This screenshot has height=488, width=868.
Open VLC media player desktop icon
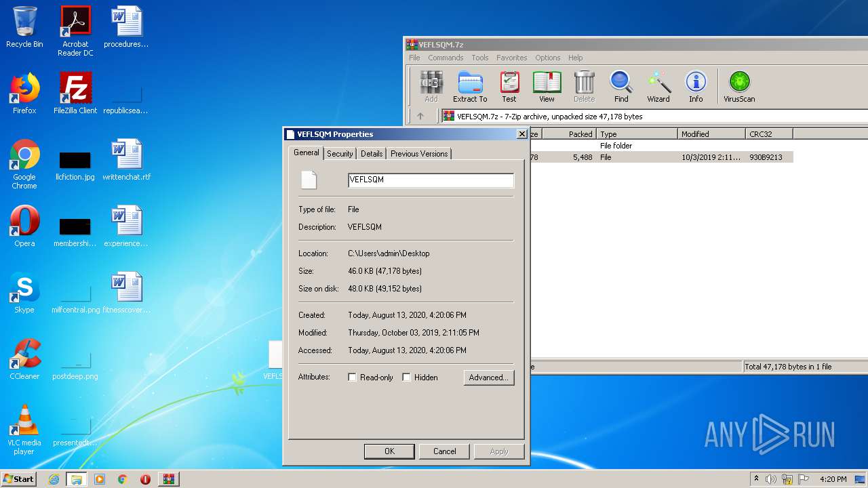point(24,430)
